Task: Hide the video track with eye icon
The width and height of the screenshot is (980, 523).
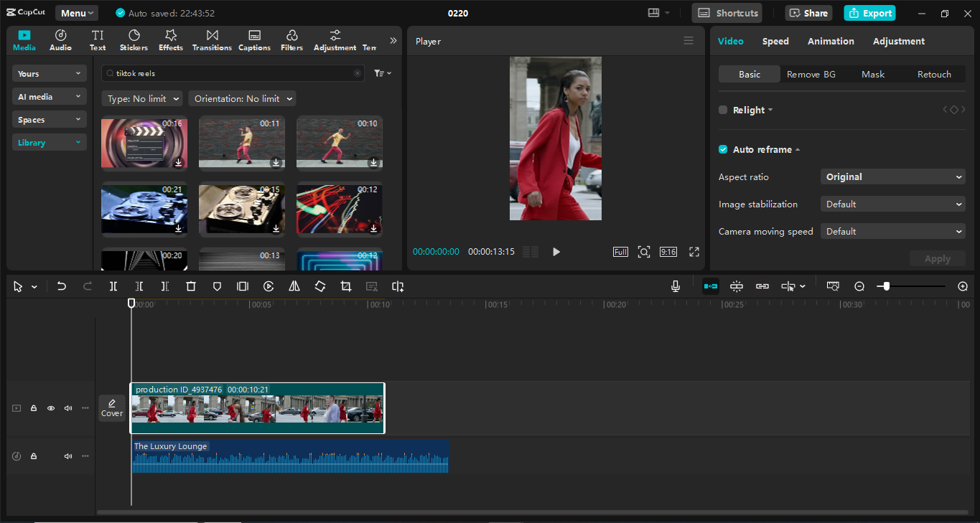Action: point(51,408)
